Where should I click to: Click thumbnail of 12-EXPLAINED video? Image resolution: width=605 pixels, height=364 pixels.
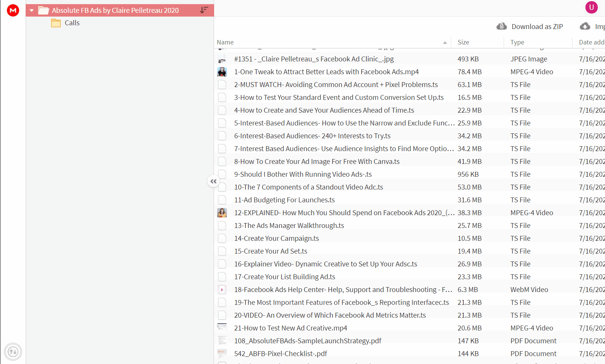[x=222, y=213]
